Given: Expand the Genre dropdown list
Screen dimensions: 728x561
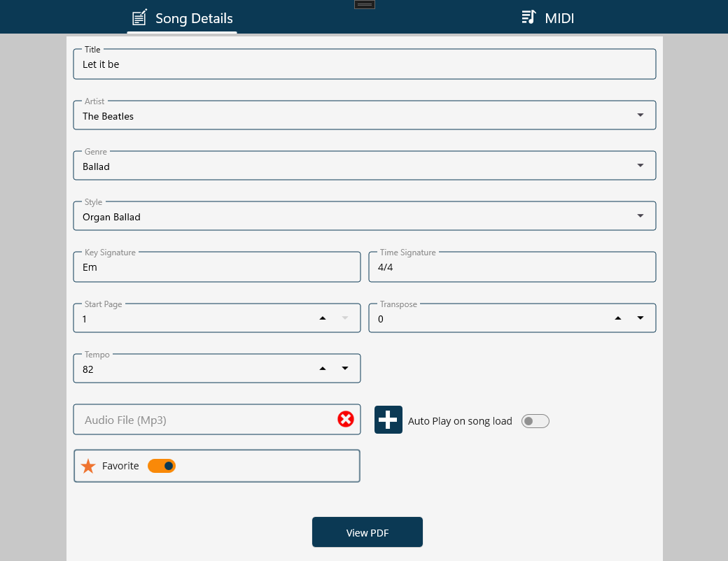Looking at the screenshot, I should click(640, 166).
